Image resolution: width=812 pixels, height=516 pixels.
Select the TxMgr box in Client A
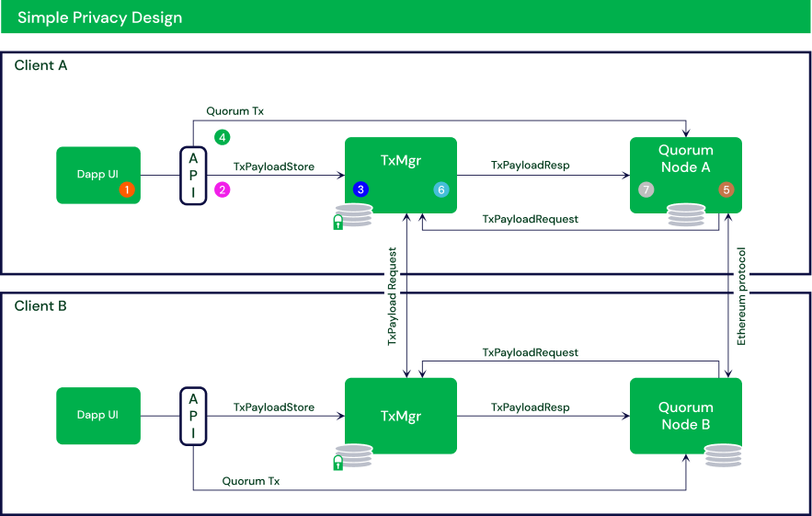tap(401, 175)
